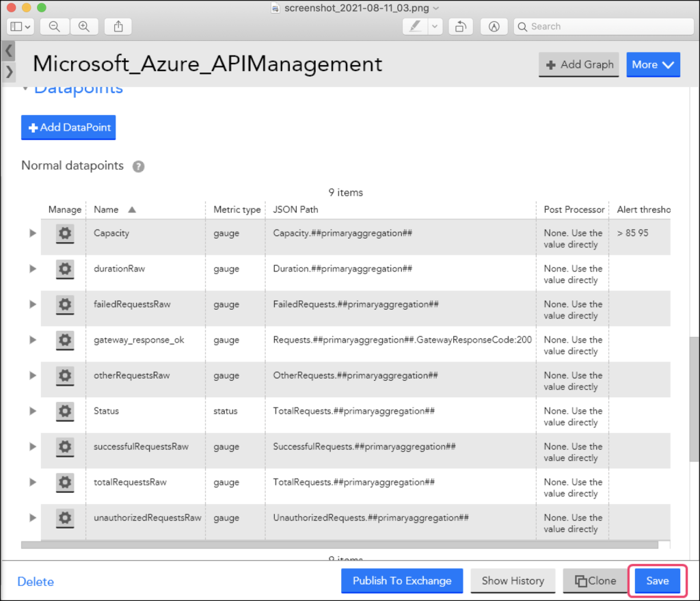Expand the otherRequestsRaw datapoint row
The height and width of the screenshot is (601, 700).
32,375
